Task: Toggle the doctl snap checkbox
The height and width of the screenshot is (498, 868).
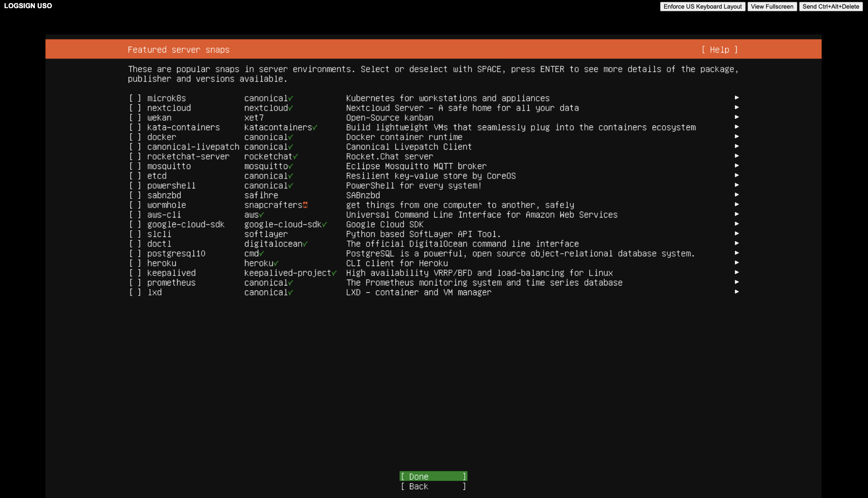Action: [x=135, y=244]
